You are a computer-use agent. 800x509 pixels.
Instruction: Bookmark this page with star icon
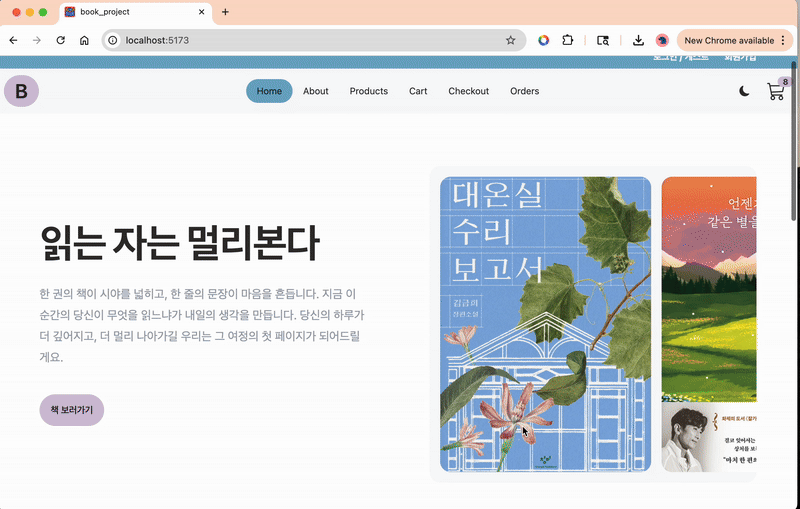coord(510,40)
